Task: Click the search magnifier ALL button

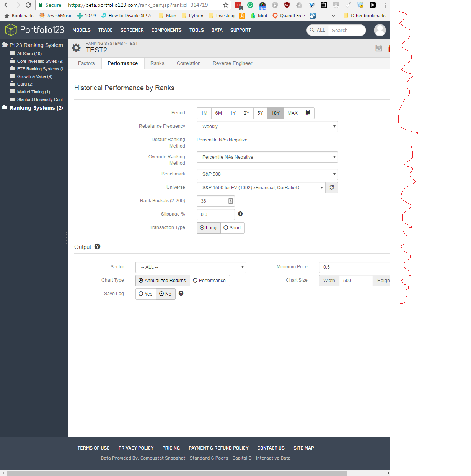Action: 318,30
